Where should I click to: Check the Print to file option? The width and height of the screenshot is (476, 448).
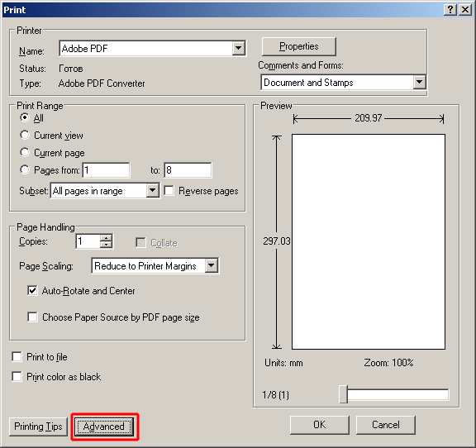tap(17, 356)
